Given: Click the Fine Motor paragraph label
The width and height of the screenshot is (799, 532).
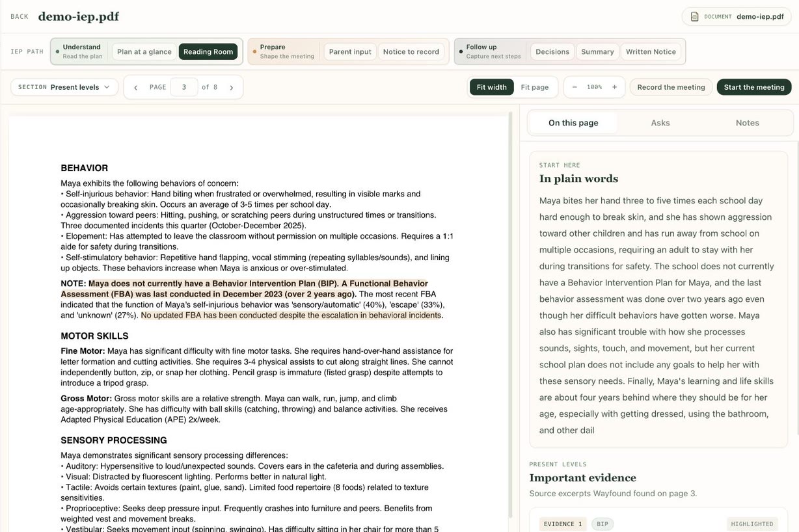Looking at the screenshot, I should [x=83, y=351].
